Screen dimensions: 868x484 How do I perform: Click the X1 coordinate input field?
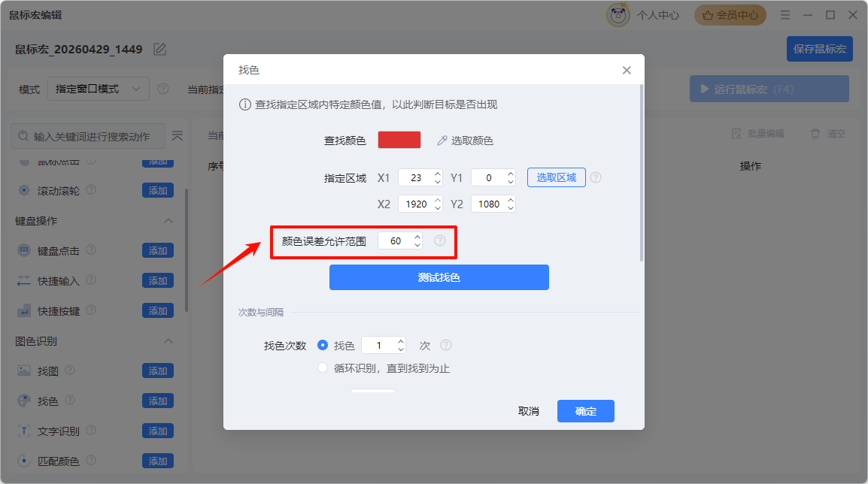click(416, 177)
